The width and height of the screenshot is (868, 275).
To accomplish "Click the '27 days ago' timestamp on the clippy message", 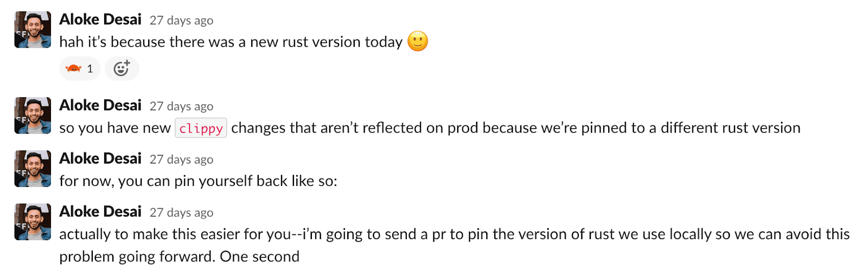I will coord(181,107).
